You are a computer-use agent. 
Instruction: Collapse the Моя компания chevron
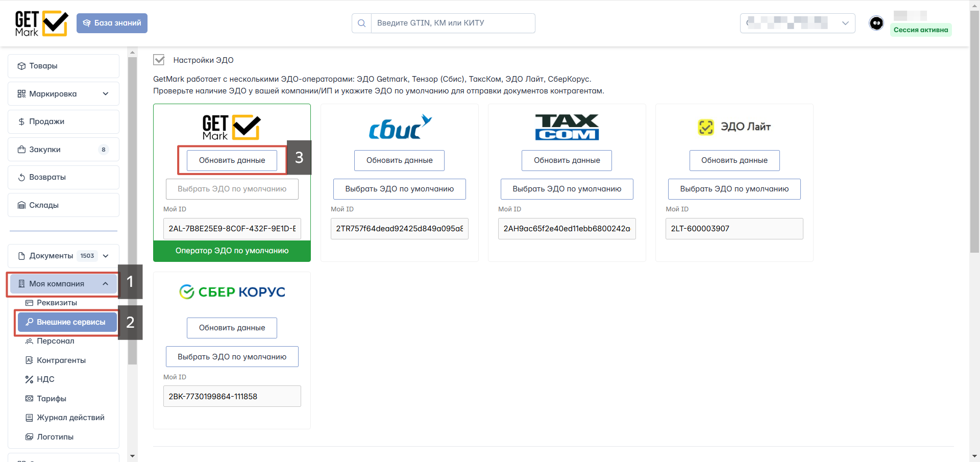point(106,284)
